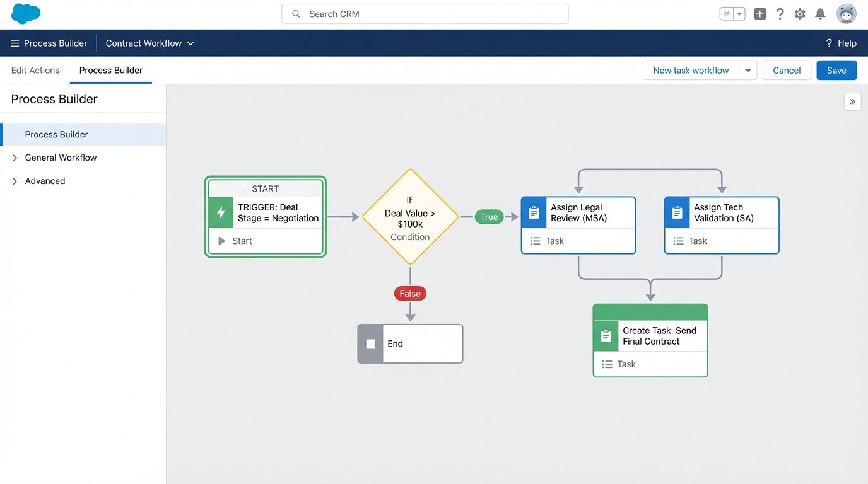Select Process Builder in the left sidebar
868x484 pixels.
pyautogui.click(x=56, y=134)
